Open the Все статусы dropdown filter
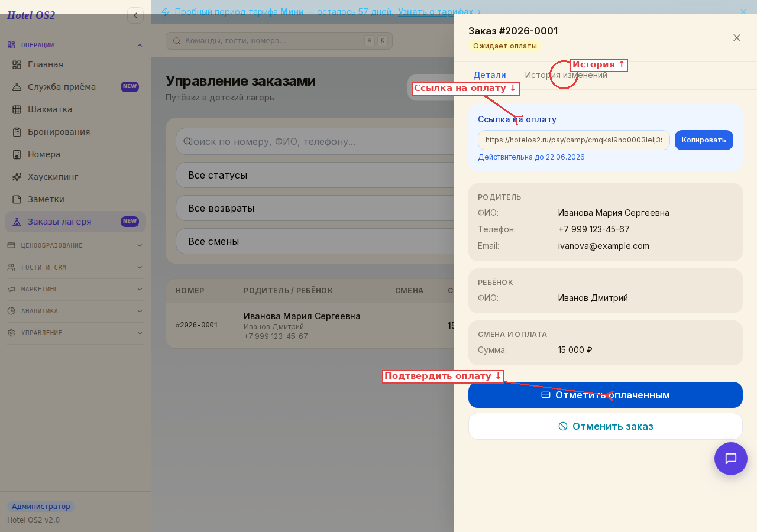757x532 pixels. point(315,176)
